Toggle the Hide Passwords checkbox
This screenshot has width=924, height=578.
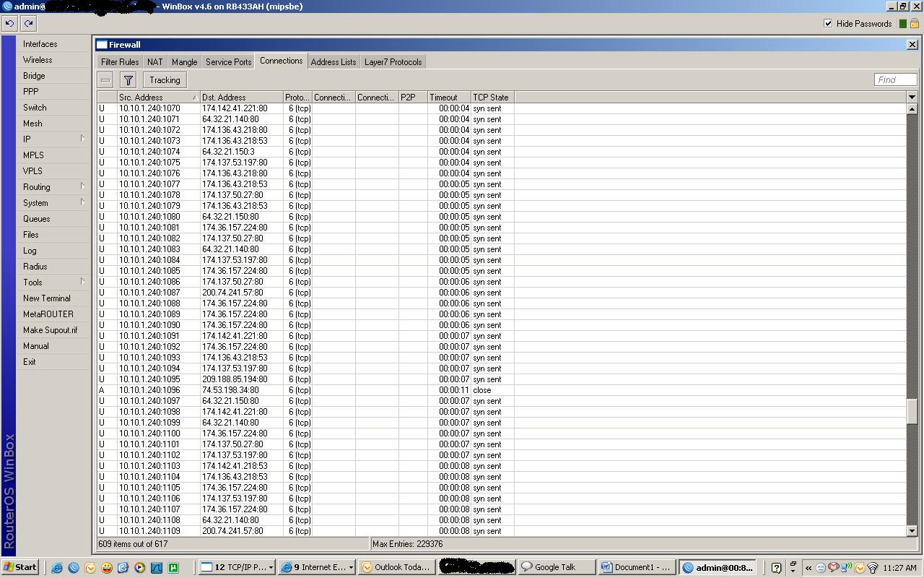click(828, 23)
